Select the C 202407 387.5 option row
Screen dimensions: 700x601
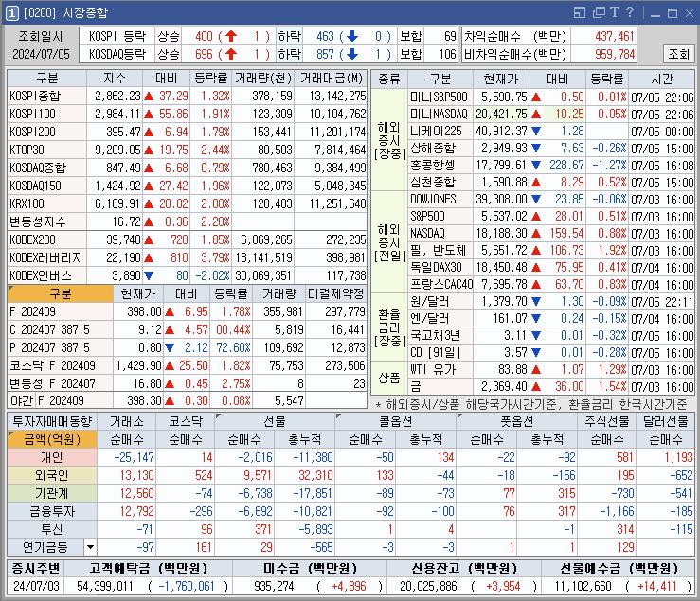(x=187, y=329)
